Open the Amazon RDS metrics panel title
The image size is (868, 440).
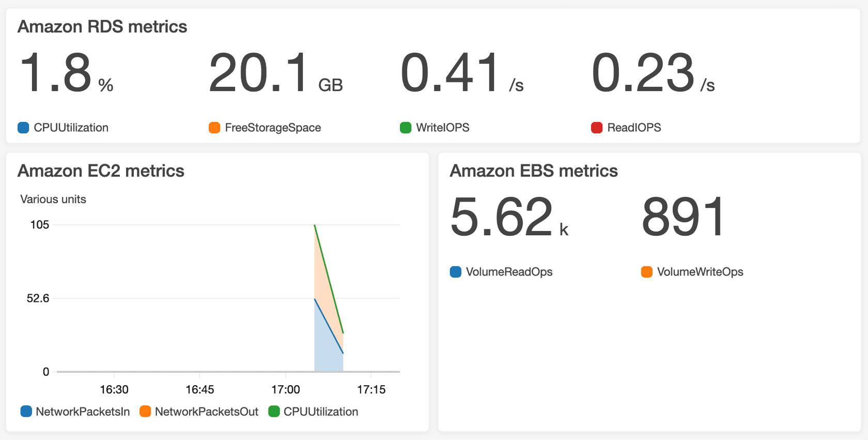[102, 26]
